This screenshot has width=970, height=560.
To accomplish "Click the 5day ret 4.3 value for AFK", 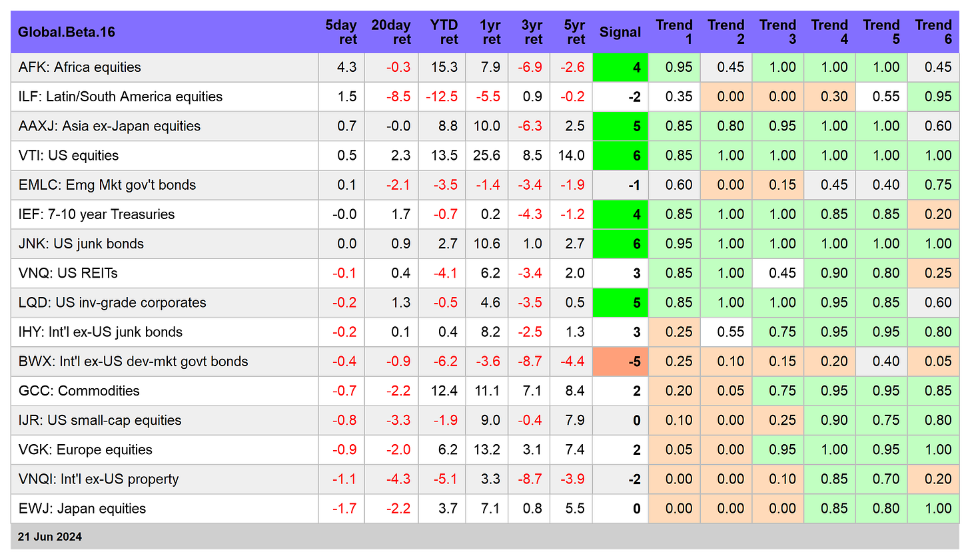I will pos(347,67).
